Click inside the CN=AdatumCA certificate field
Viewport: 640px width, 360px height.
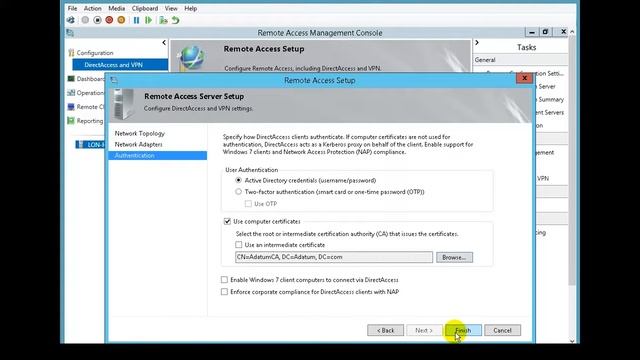pos(334,257)
